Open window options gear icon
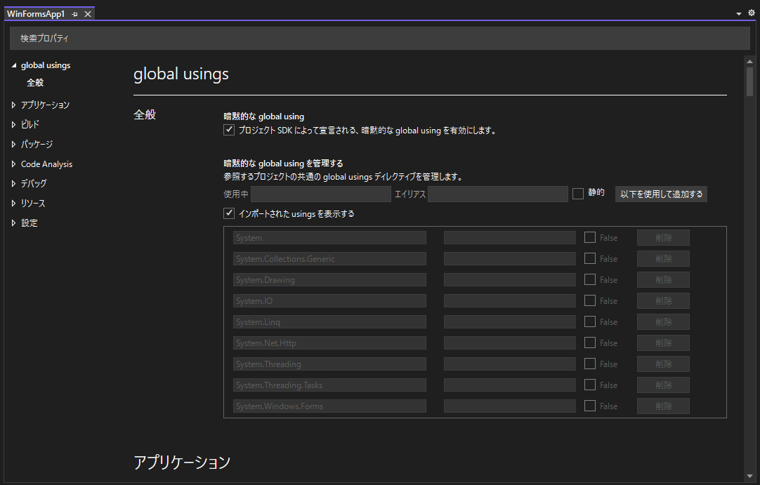The image size is (760, 485). (x=751, y=13)
